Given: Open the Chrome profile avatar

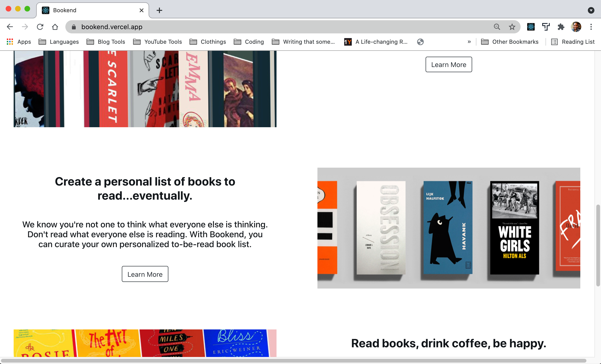Looking at the screenshot, I should pos(576,27).
